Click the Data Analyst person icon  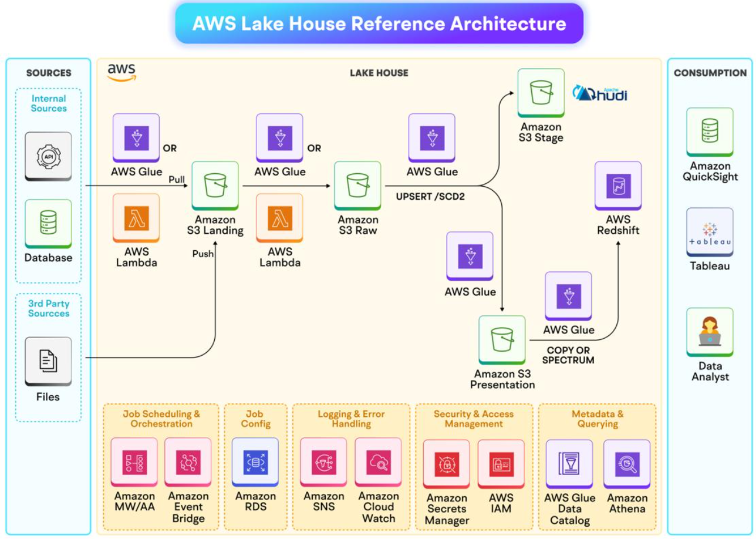click(x=710, y=332)
